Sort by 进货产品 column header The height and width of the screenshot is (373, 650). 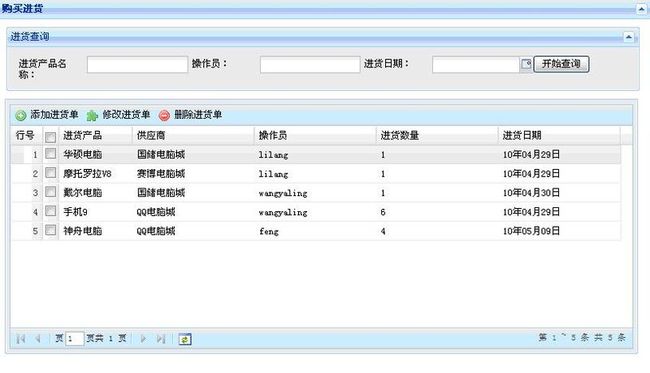[95, 136]
